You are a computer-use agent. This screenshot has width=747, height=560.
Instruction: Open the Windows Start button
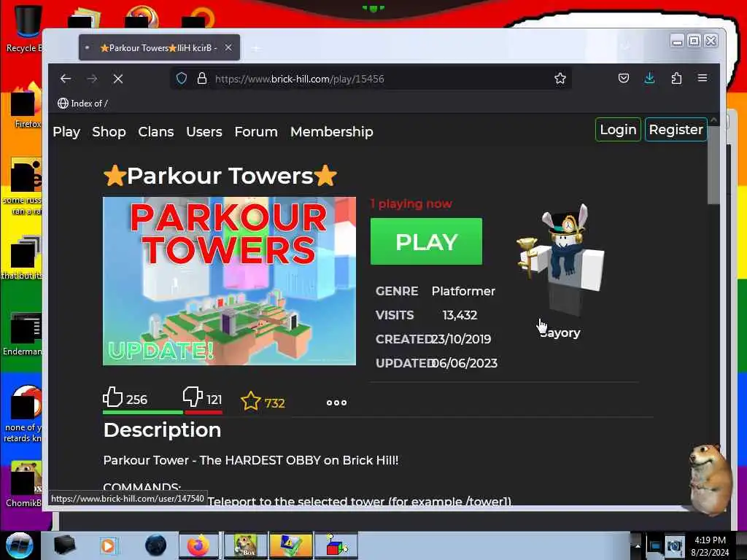[19, 545]
